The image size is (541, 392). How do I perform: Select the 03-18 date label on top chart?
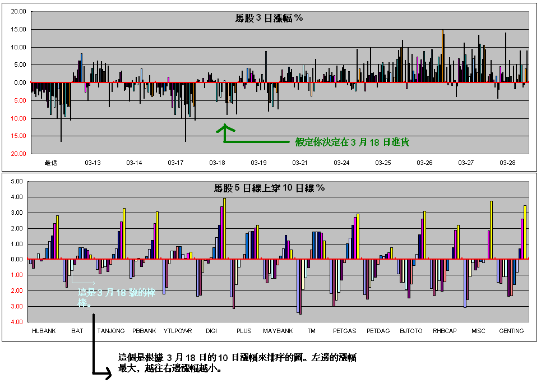[217, 163]
